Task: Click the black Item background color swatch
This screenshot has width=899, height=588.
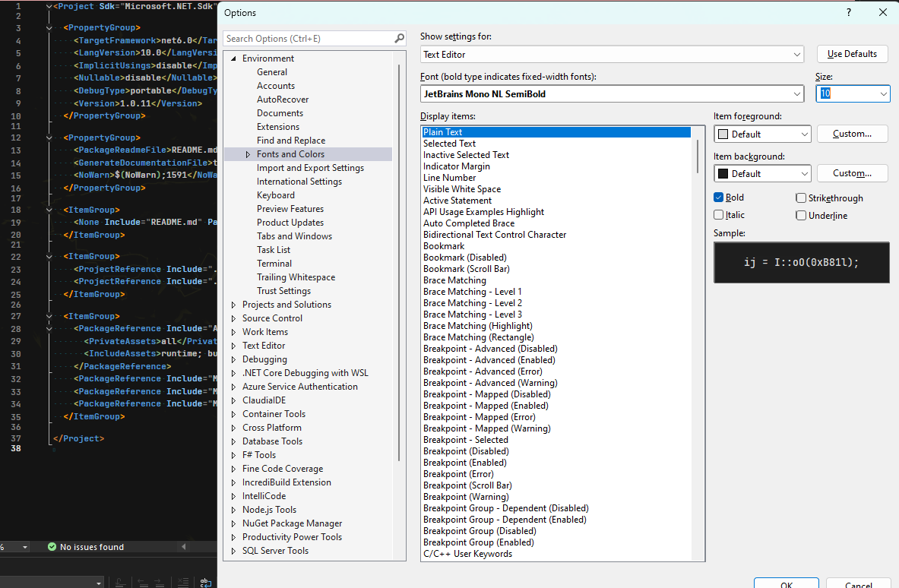Action: tap(723, 174)
